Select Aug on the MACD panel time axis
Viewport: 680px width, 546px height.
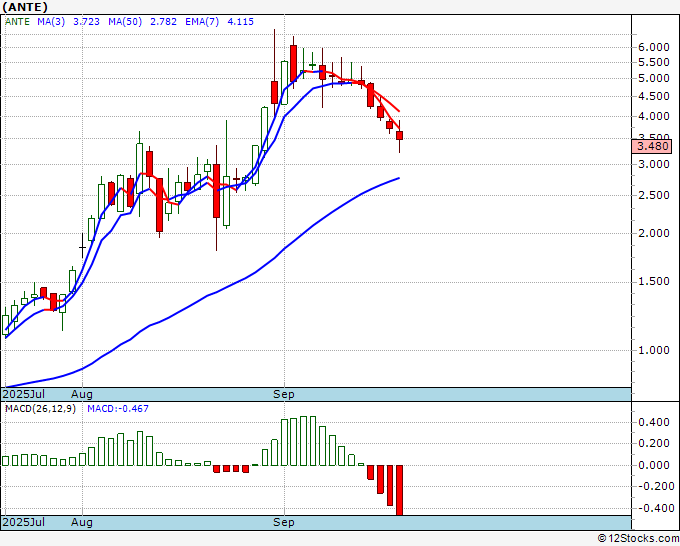pyautogui.click(x=82, y=522)
